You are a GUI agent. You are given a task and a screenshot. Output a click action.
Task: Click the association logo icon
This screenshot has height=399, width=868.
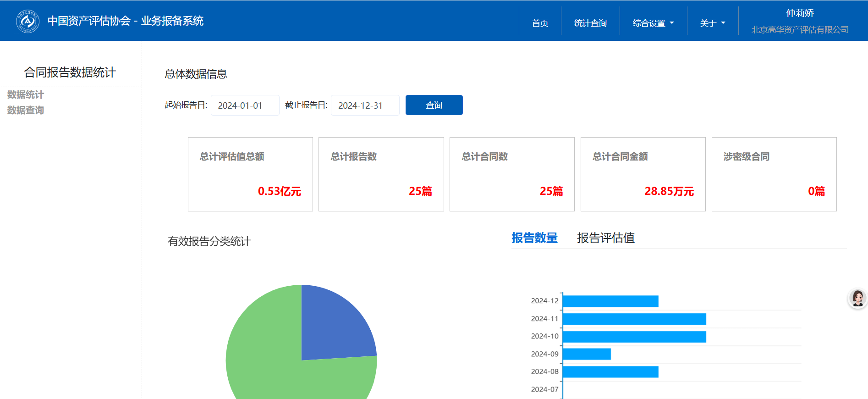click(x=27, y=21)
